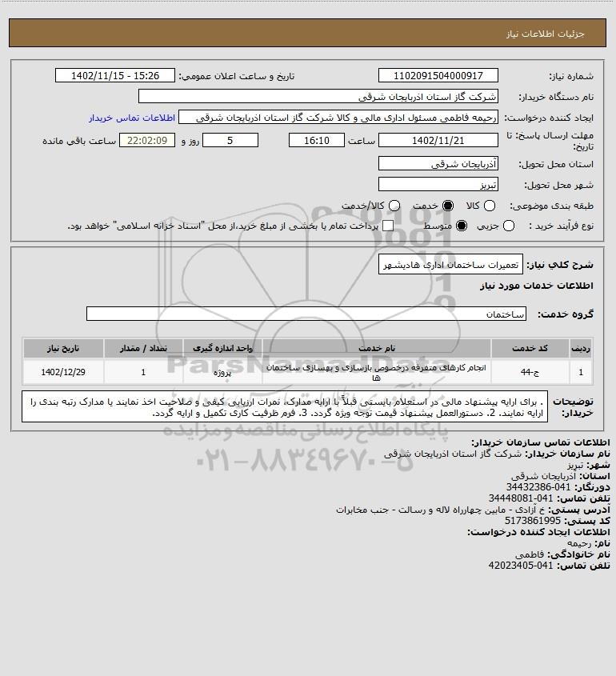Screen dimensions: 616x676
Task: Click the ردیف column header
Action: (x=581, y=348)
